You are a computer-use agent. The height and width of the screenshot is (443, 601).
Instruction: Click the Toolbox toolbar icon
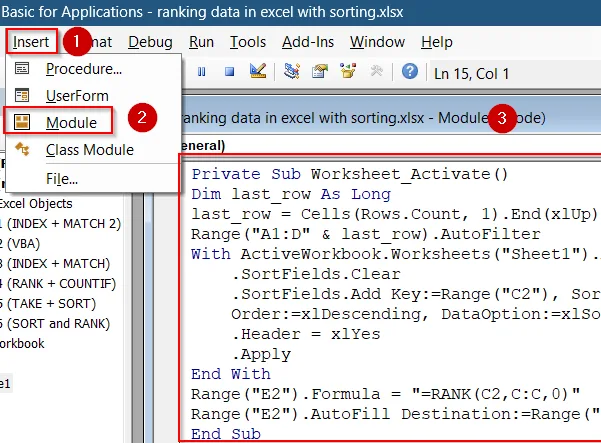coord(376,71)
